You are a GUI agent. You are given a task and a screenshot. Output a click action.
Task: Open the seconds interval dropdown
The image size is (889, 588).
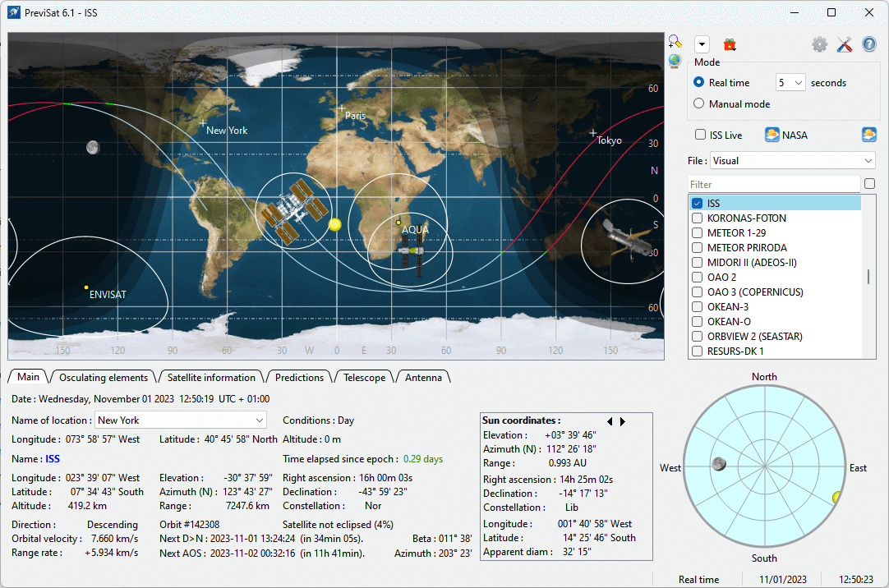790,83
